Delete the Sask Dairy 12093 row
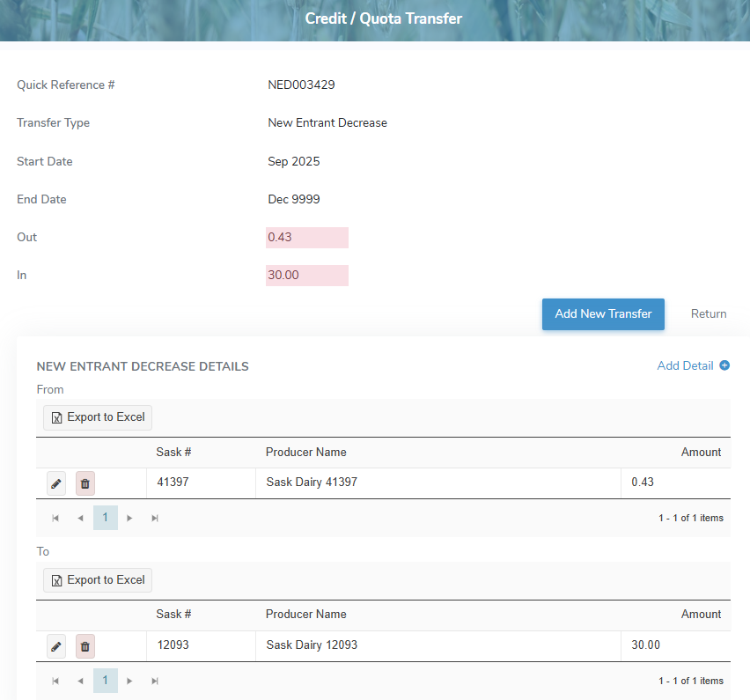This screenshot has width=750, height=700. point(85,646)
